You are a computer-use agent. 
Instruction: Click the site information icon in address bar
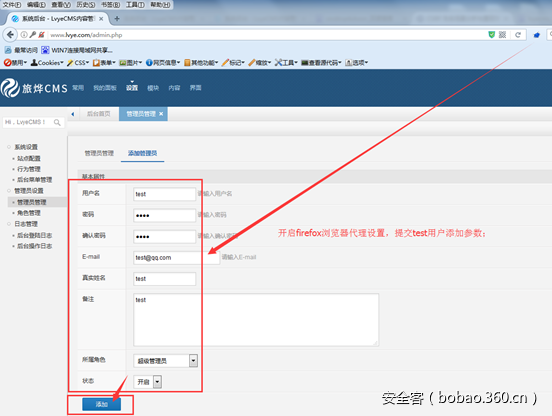tap(24, 35)
